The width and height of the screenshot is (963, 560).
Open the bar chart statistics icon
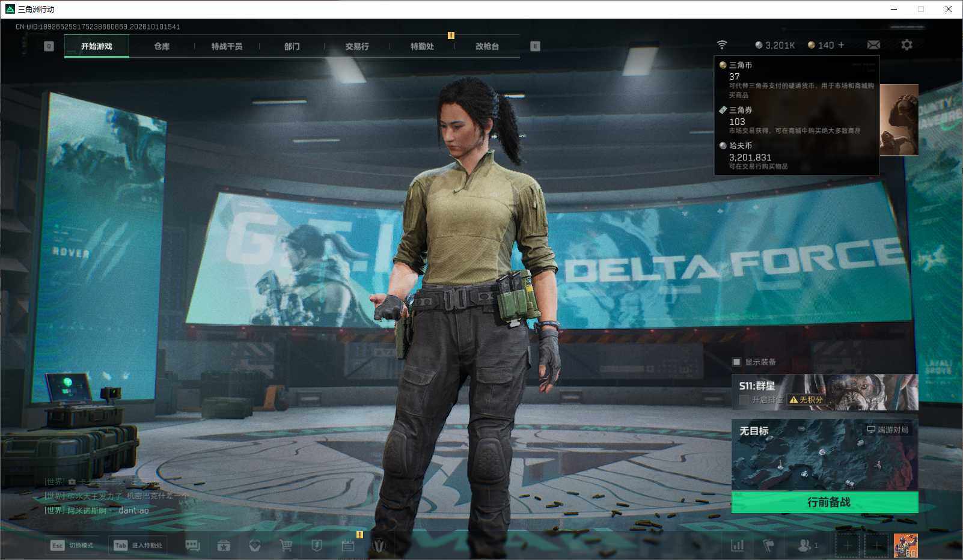(x=737, y=546)
